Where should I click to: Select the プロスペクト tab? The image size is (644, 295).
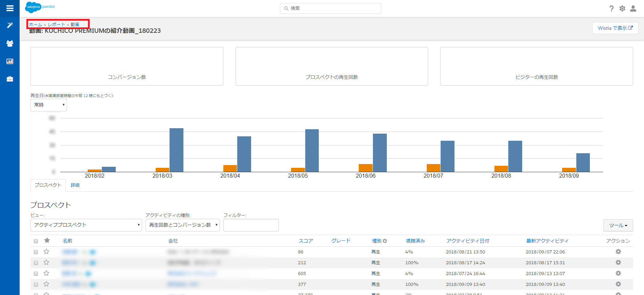click(x=48, y=185)
